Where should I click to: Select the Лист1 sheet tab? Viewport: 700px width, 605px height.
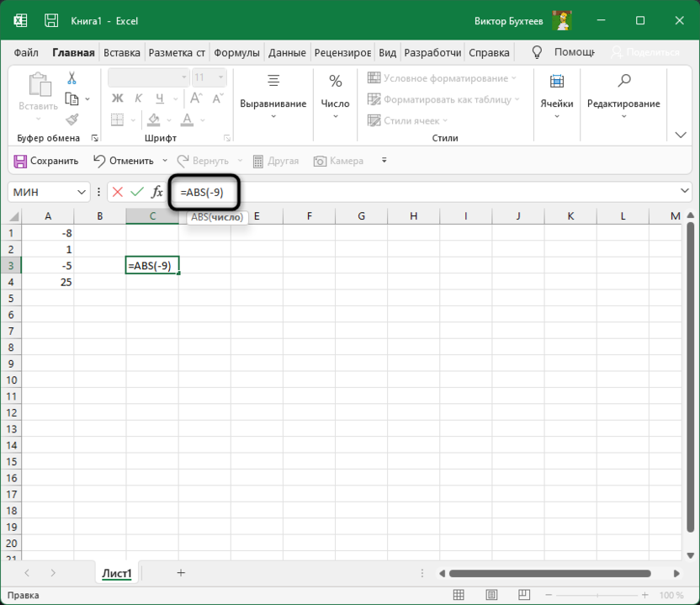117,574
